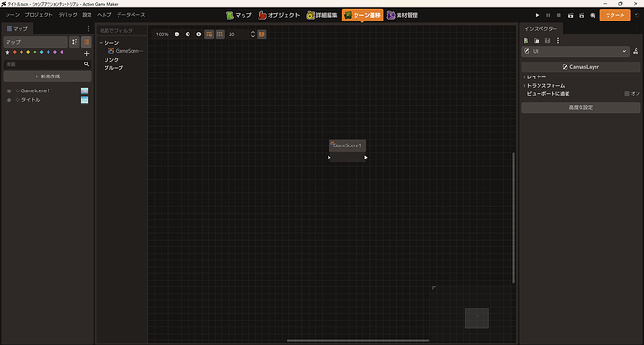Toggle the favorite star for タイトル
Image resolution: width=644 pixels, height=345 pixels.
click(9, 100)
